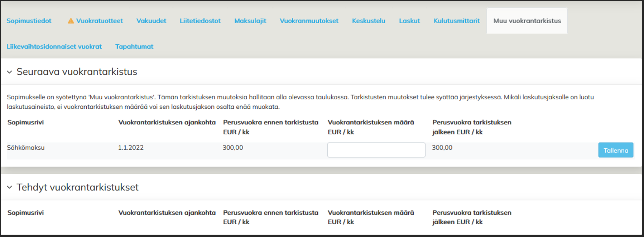Switch to the Laskut tab
644x237 pixels.
(409, 21)
